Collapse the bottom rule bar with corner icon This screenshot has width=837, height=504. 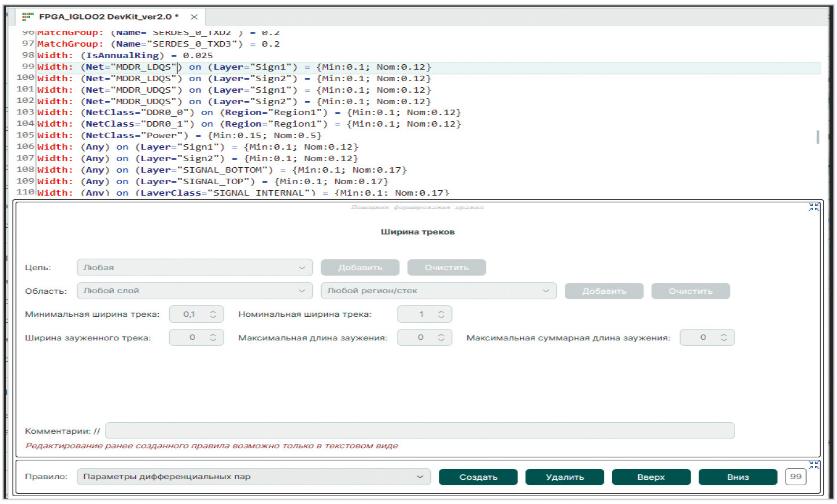pyautogui.click(x=814, y=465)
